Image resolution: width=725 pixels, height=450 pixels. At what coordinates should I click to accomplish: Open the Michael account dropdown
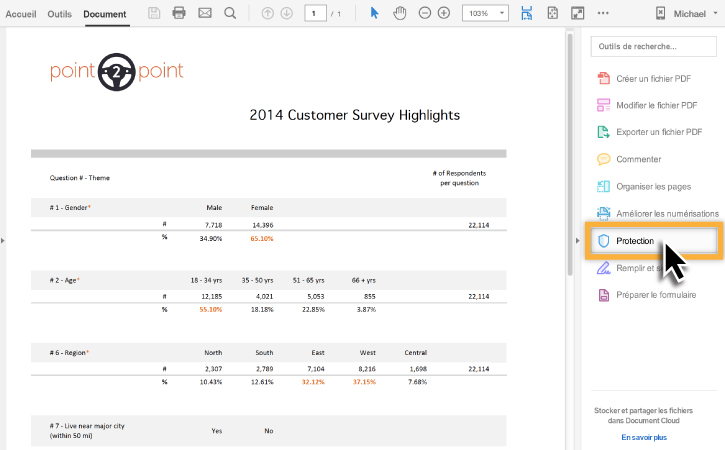pyautogui.click(x=688, y=13)
